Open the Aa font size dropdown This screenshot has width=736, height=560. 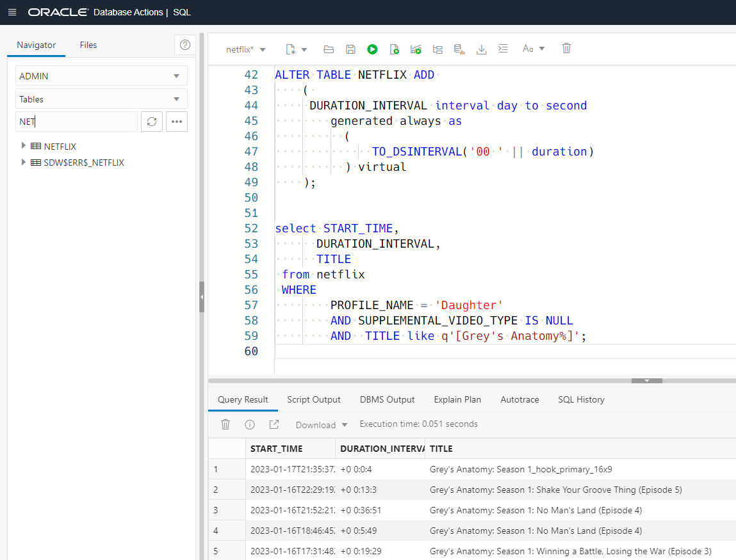click(533, 48)
